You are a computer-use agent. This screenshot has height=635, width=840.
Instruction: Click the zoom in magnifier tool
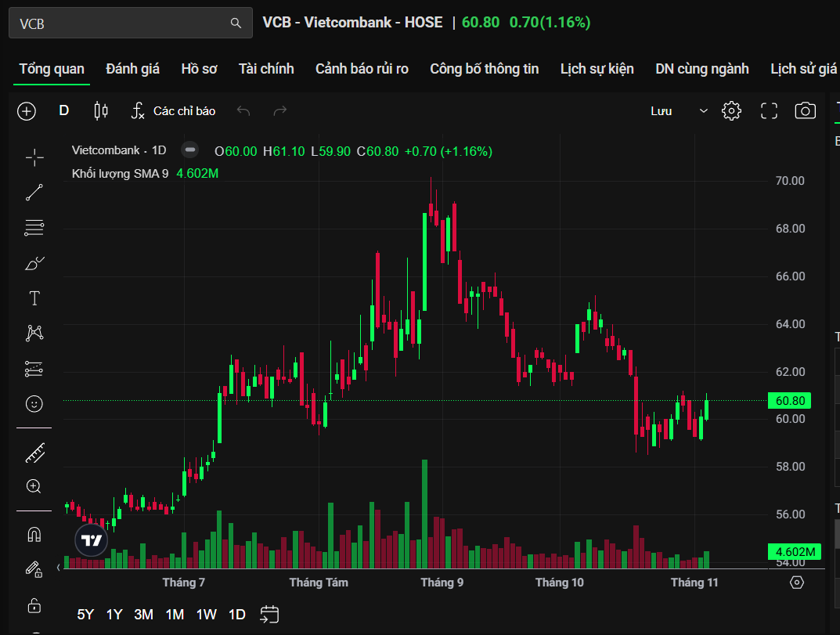[x=34, y=486]
